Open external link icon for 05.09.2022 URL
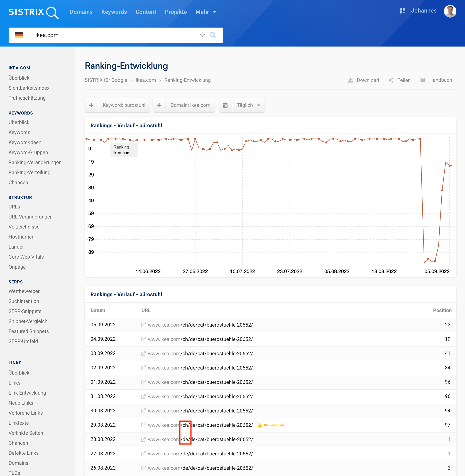 tap(144, 325)
